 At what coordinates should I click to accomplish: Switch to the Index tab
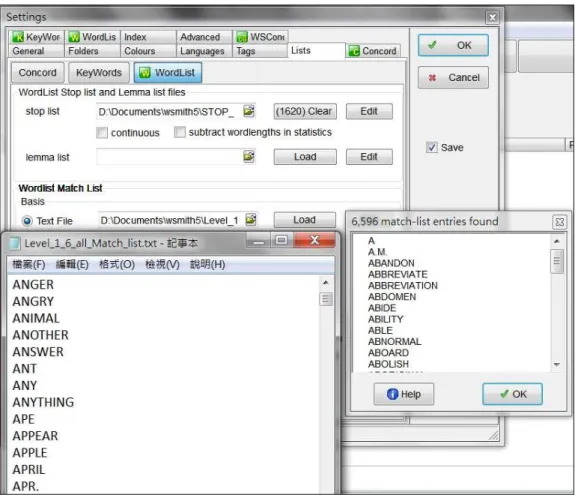148,37
